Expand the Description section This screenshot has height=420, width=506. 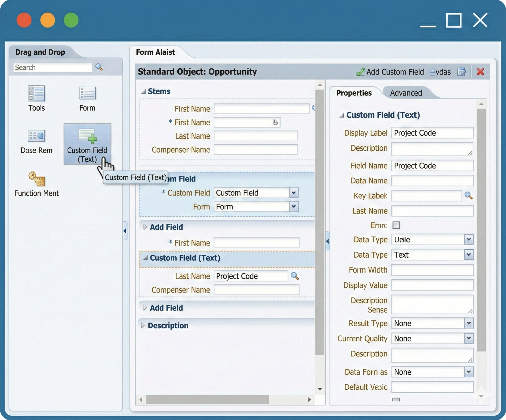[x=143, y=325]
